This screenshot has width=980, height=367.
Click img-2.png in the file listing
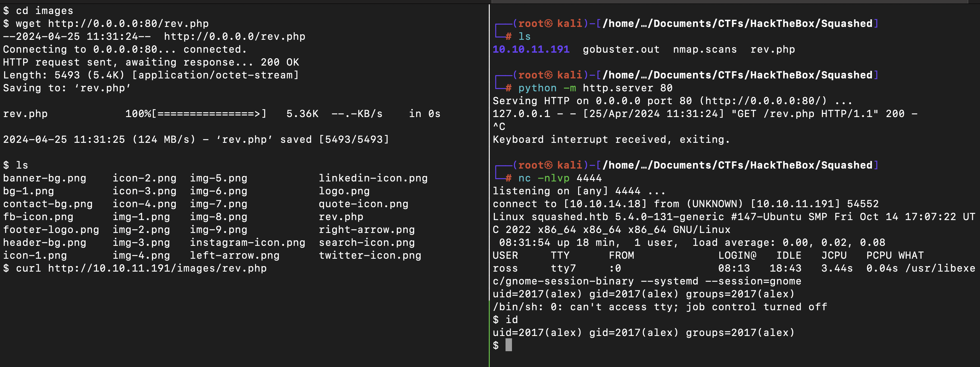pos(141,230)
